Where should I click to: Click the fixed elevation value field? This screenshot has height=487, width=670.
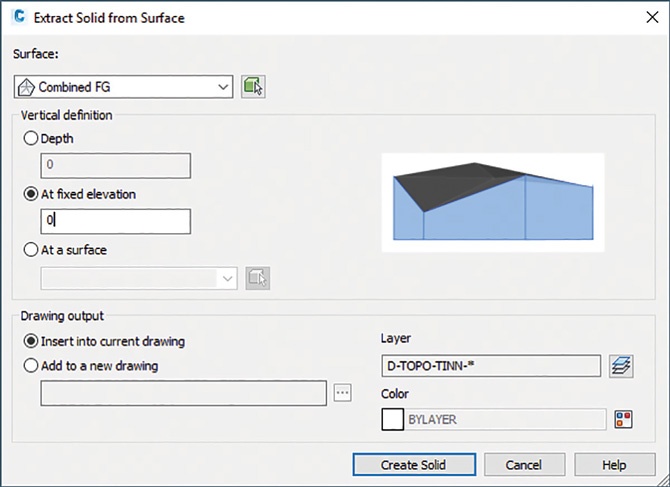[x=115, y=222]
